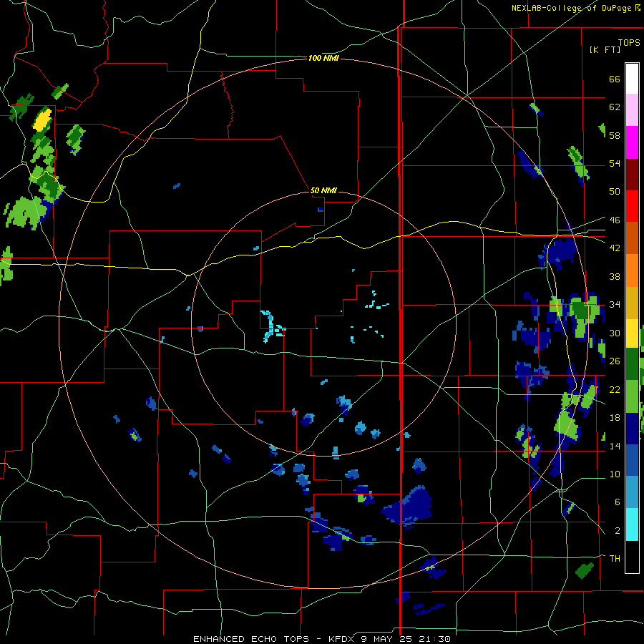Click the 38 value on legend scale

click(615, 276)
